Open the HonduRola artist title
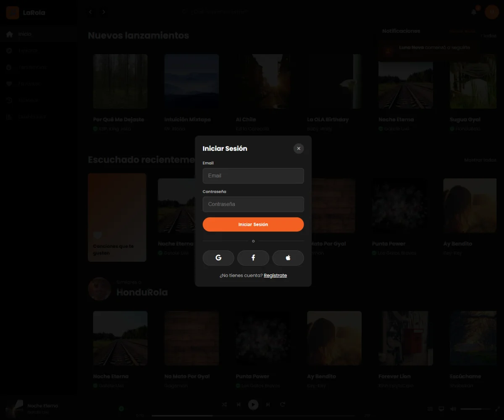The image size is (504, 420). tap(142, 292)
